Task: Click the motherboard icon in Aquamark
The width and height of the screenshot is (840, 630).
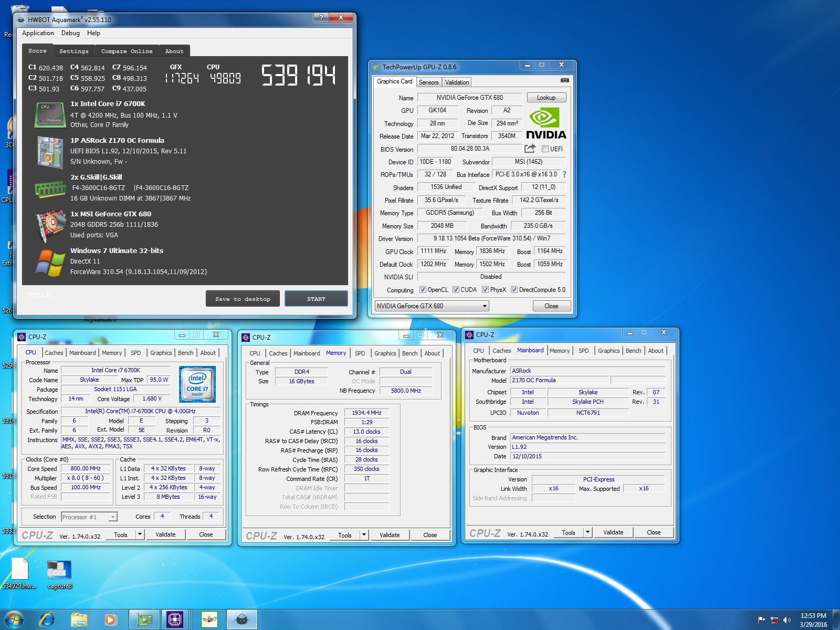Action: coord(50,152)
